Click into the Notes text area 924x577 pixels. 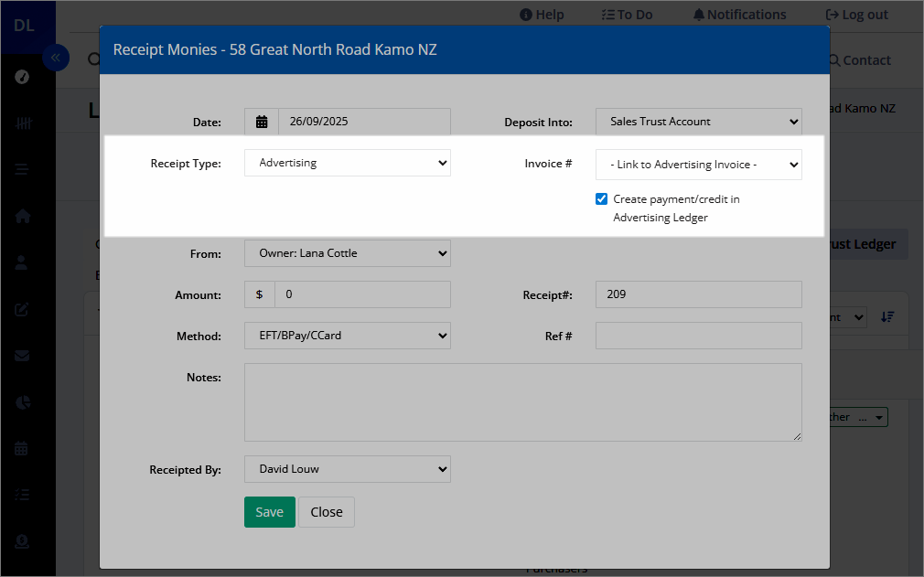point(523,402)
